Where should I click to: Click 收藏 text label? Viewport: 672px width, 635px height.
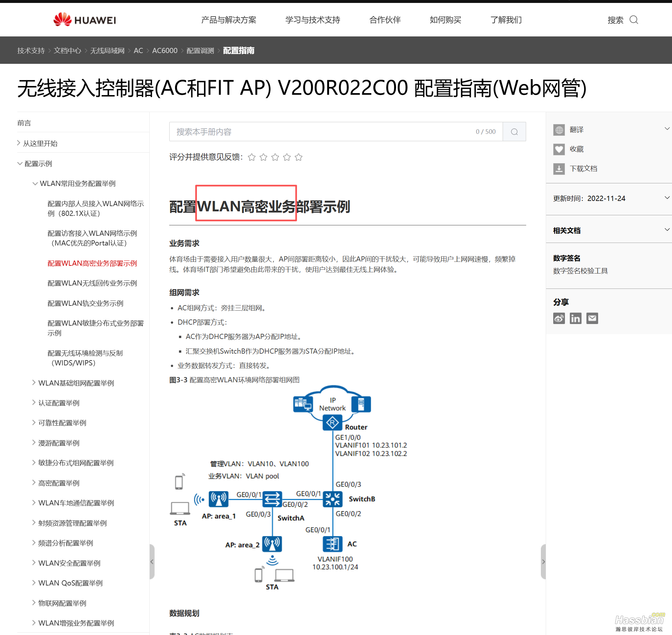click(x=576, y=149)
